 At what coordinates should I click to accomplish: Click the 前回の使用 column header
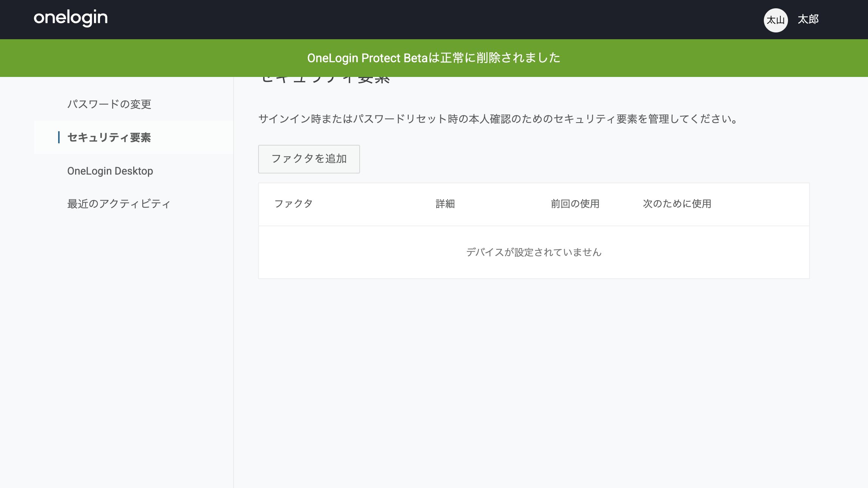coord(575,204)
